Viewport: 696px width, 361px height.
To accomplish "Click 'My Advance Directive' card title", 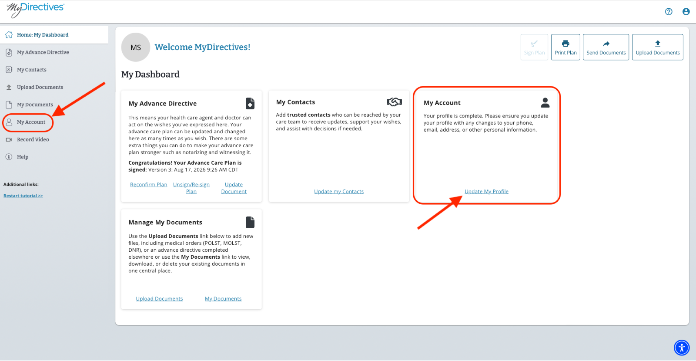I will tap(162, 103).
